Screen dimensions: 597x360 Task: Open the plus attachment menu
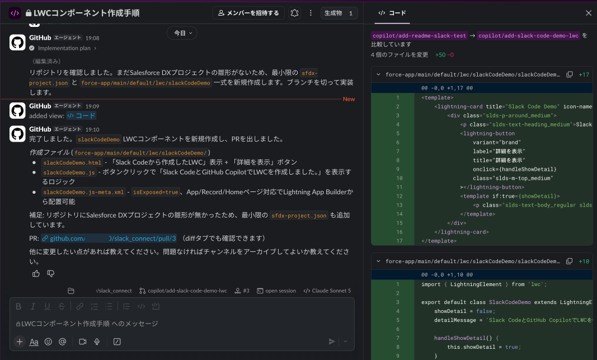tap(19, 341)
